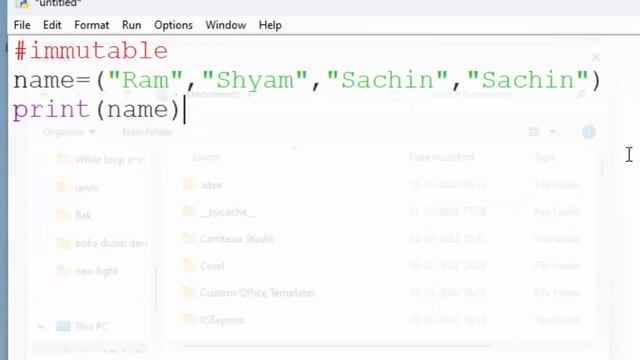The width and height of the screenshot is (640, 360).
Task: Open the IISExpress folder in file dialog
Action: coord(213,320)
